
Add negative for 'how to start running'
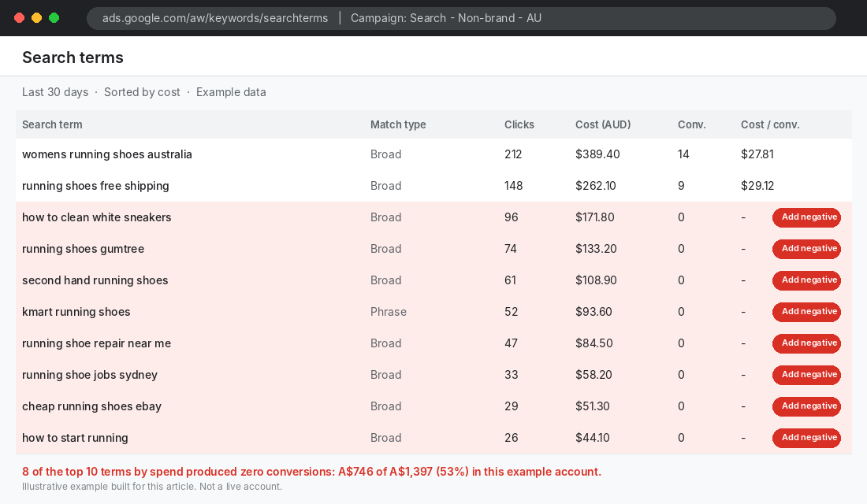pos(806,438)
